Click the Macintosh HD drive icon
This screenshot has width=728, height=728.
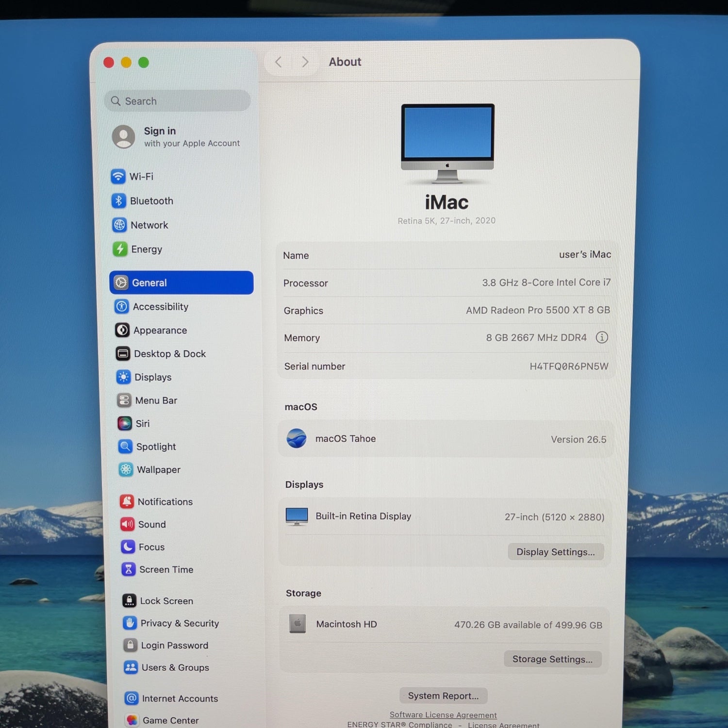298,624
